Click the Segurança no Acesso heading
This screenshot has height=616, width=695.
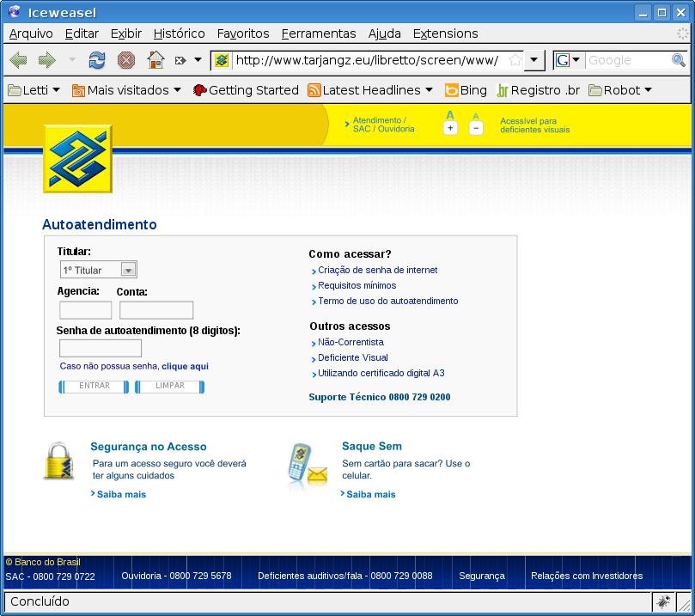pos(149,446)
